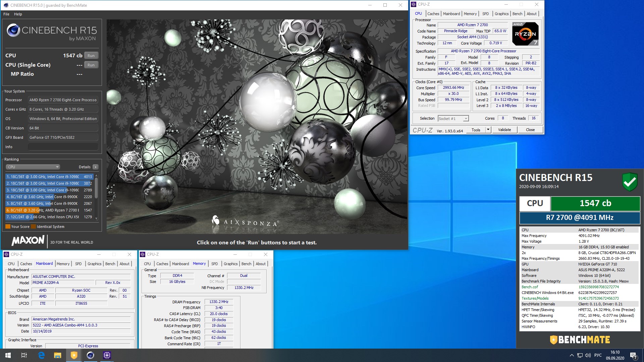Screen dimensions: 644x362
Task: Open the Help menu in Cinebench
Action: pos(18,14)
